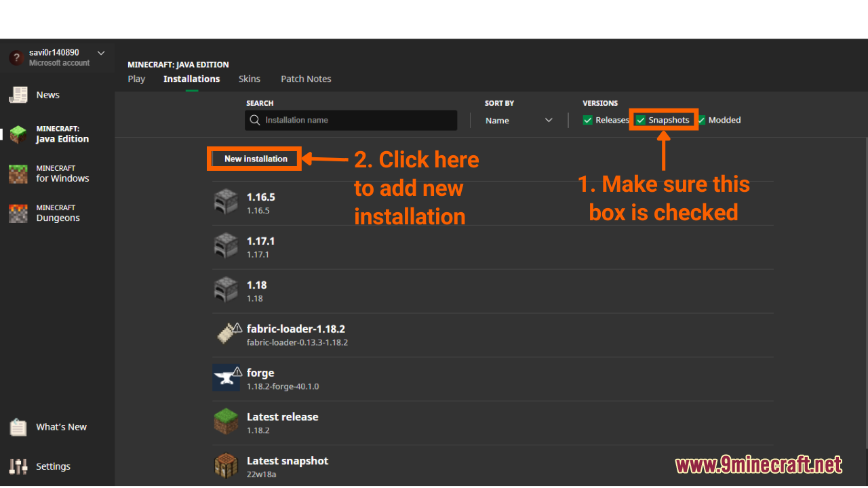This screenshot has height=488, width=868.
Task: Click furnace icon of 1.18 installation
Action: (x=226, y=290)
